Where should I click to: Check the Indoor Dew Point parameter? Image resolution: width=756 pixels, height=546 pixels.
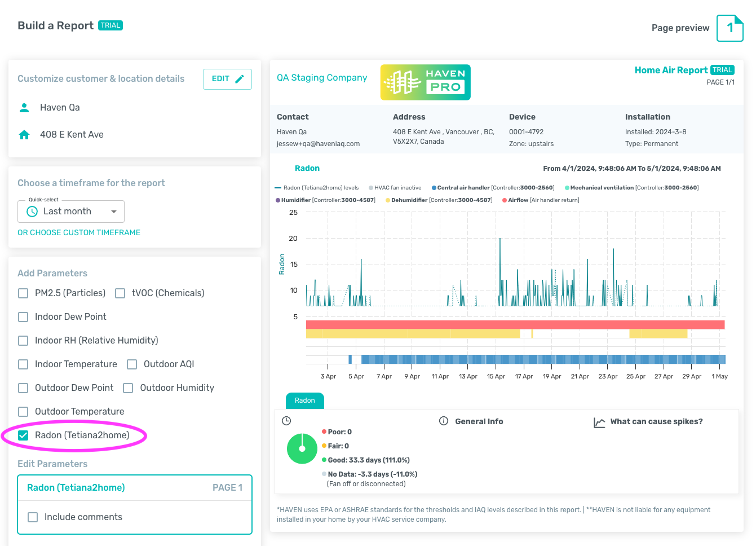[x=23, y=317]
